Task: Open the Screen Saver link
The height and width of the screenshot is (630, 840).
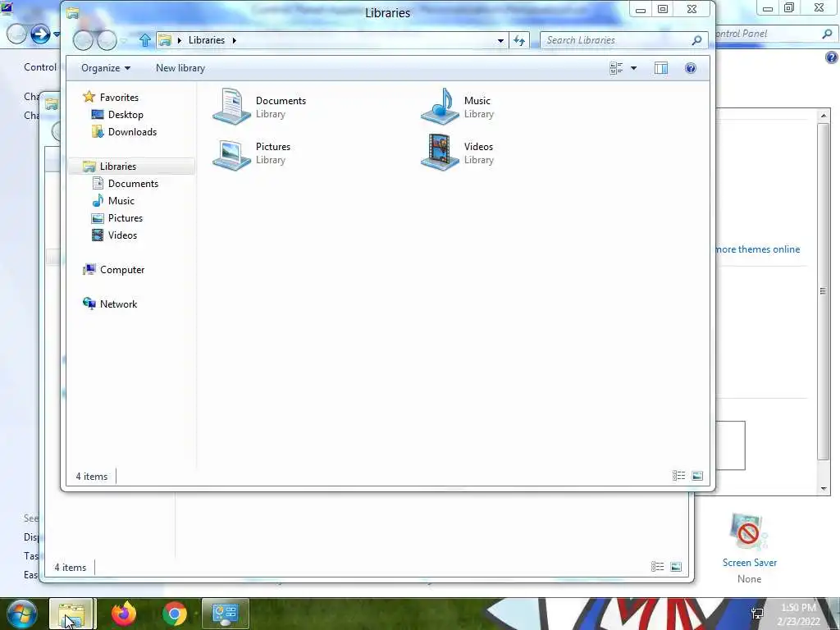Action: pyautogui.click(x=750, y=563)
